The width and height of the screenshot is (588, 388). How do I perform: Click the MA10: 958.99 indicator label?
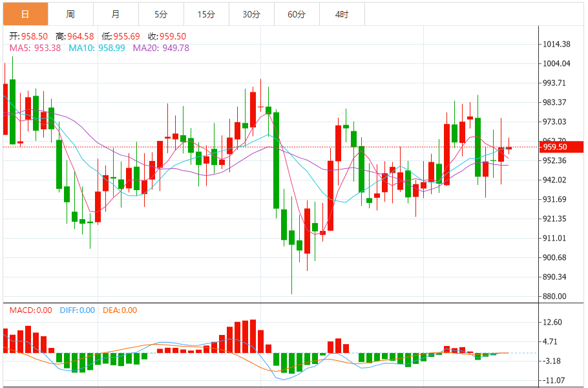point(97,48)
